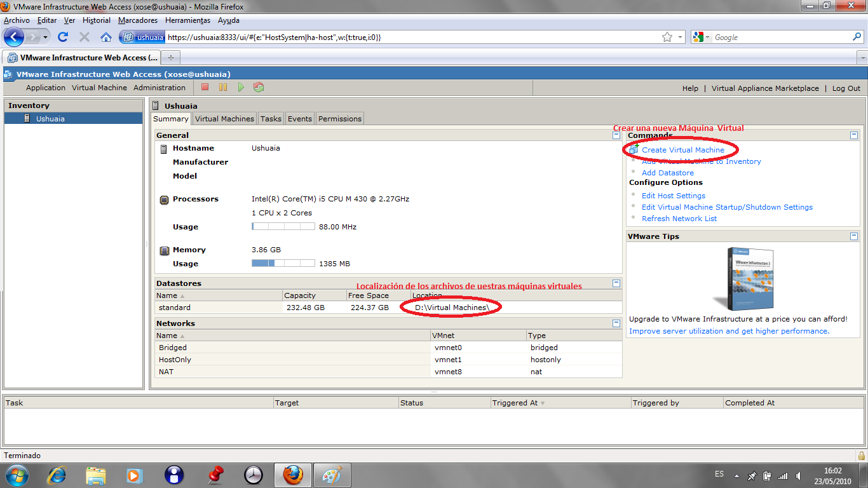This screenshot has width=868, height=488.
Task: Open the Edit Host Settings link
Action: pos(673,196)
